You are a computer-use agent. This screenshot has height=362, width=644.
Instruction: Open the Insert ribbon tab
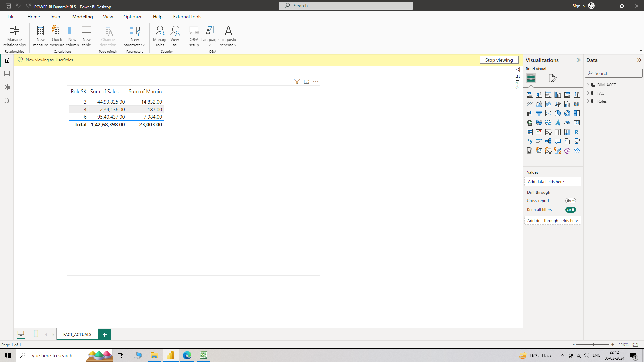(56, 17)
